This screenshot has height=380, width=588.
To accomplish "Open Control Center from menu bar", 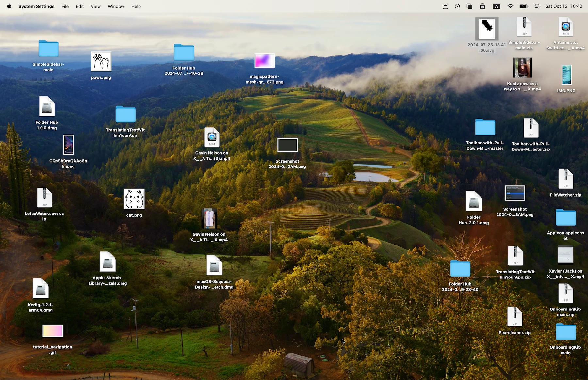I will 537,6.
